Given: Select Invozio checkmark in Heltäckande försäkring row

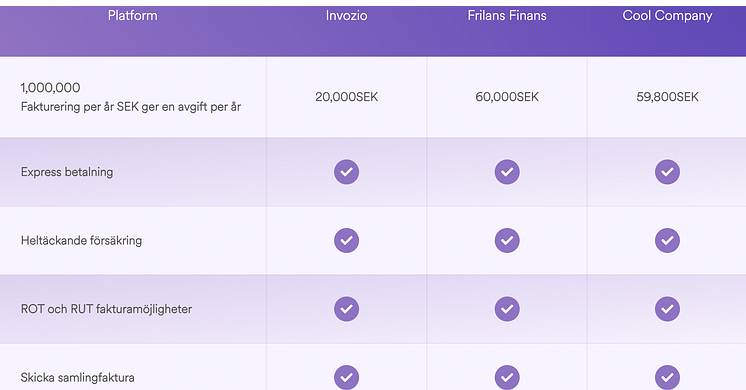Looking at the screenshot, I should point(346,240).
